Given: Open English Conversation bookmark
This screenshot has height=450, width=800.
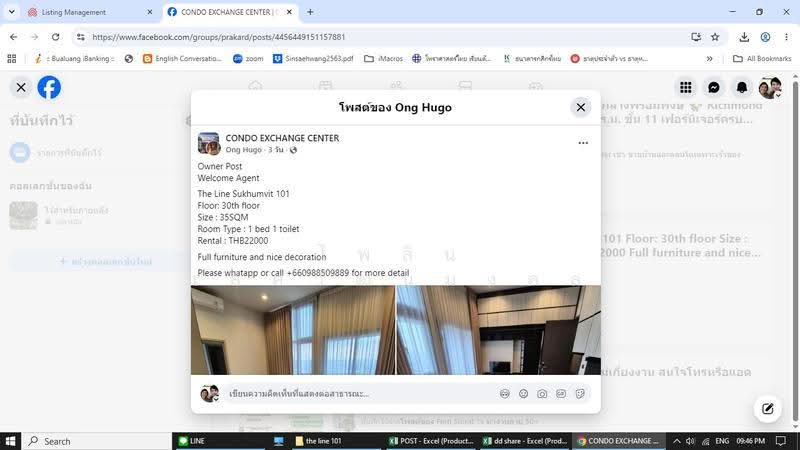Looking at the screenshot, I should tap(182, 59).
